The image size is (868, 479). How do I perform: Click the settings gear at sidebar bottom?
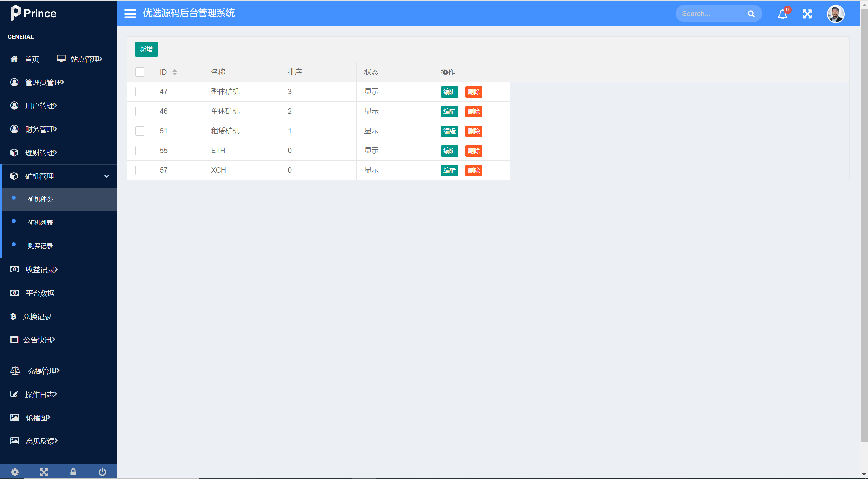pos(15,472)
